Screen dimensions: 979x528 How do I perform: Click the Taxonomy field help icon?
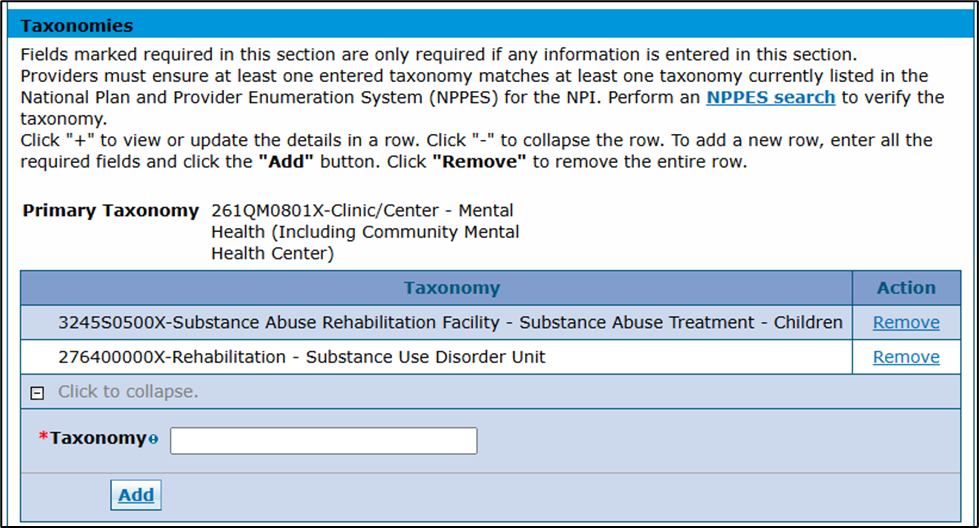tap(153, 440)
